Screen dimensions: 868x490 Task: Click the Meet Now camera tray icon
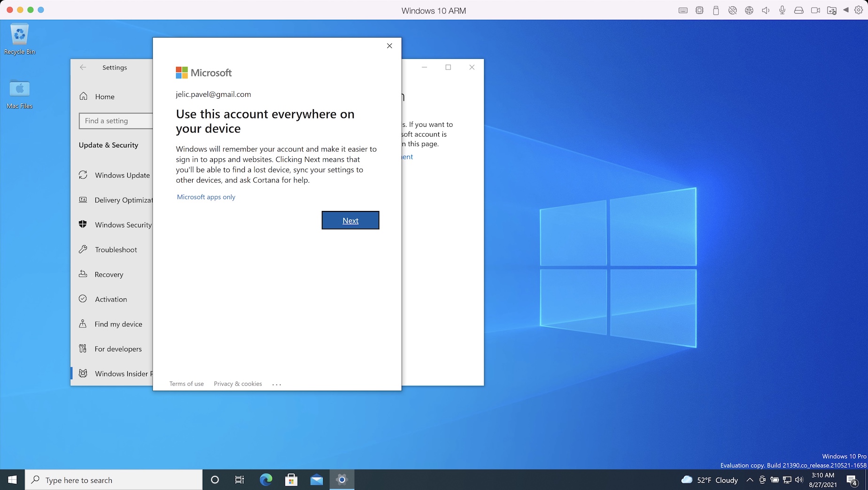pyautogui.click(x=762, y=480)
